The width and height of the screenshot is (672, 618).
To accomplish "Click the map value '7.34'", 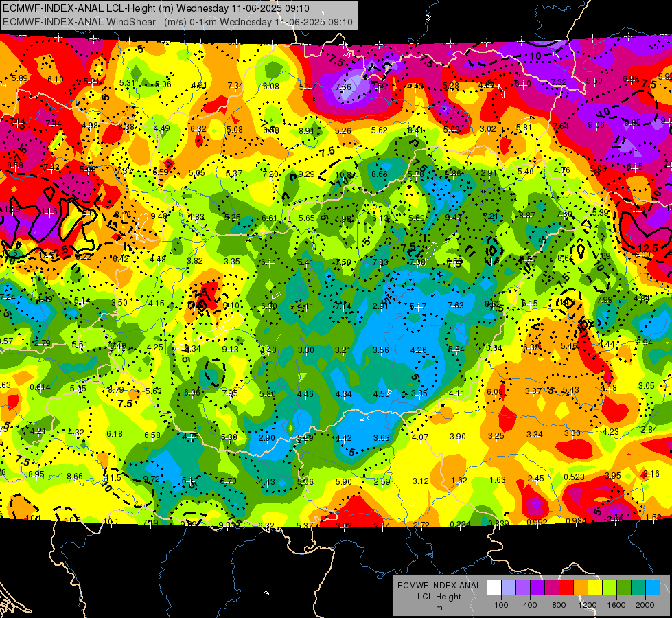I will click(235, 86).
